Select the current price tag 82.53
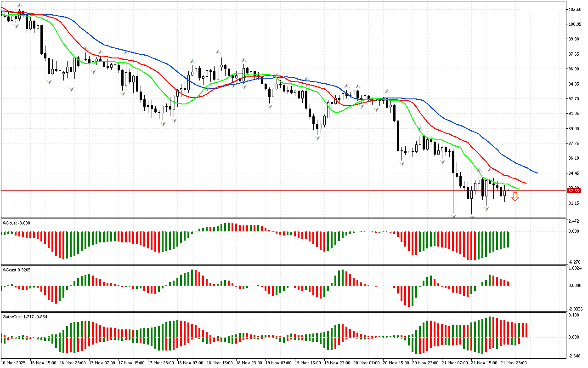588x368 pixels. click(x=573, y=190)
